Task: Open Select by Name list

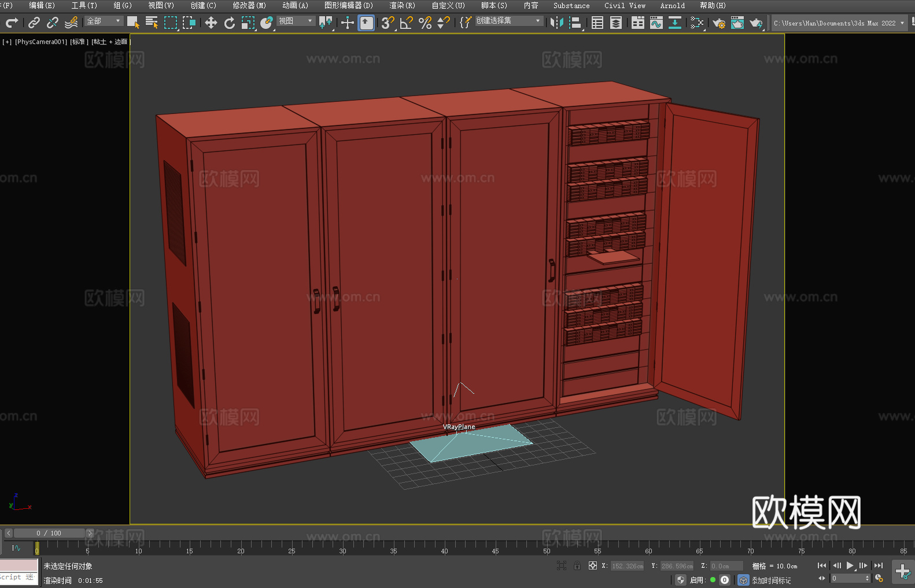Action: pos(152,23)
